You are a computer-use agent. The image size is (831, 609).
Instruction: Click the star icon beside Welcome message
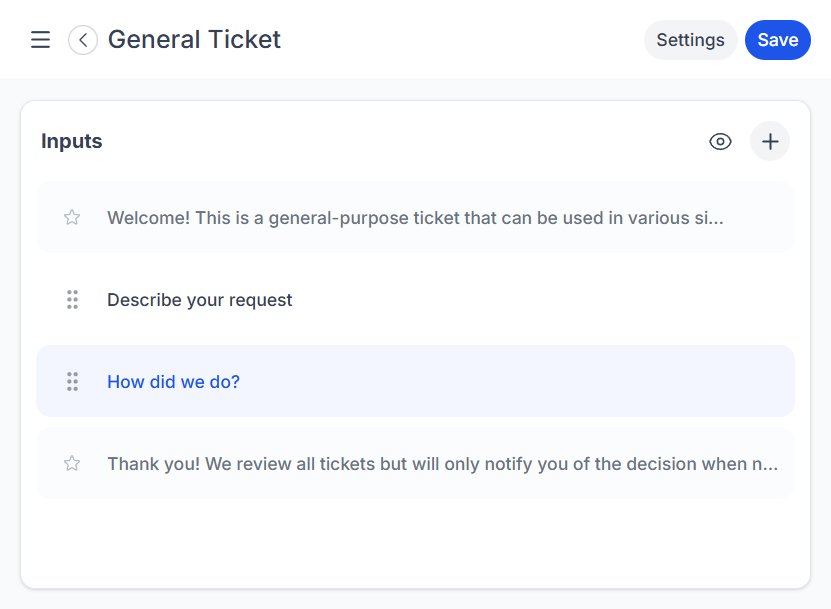[72, 217]
